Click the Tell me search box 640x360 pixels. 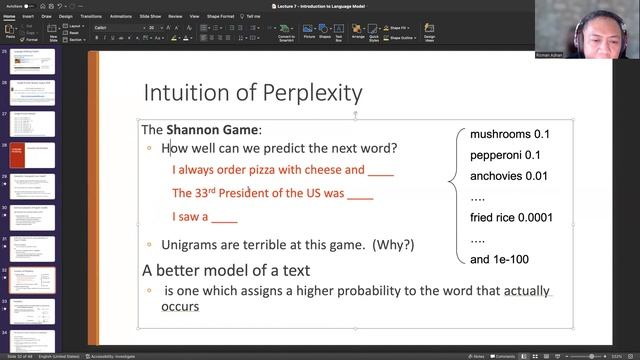250,16
